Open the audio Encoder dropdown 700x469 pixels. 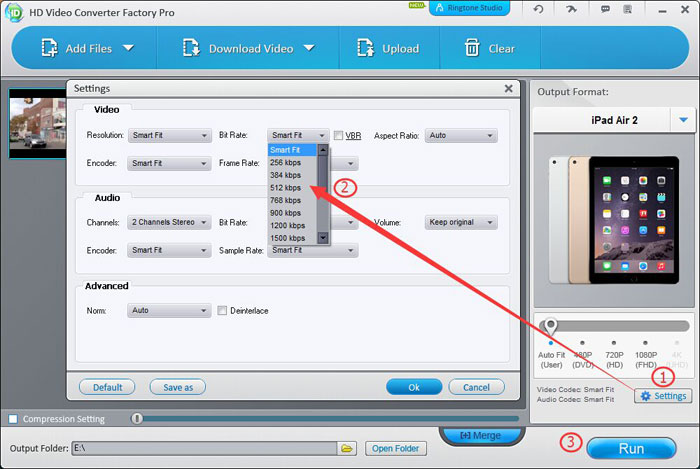point(169,250)
